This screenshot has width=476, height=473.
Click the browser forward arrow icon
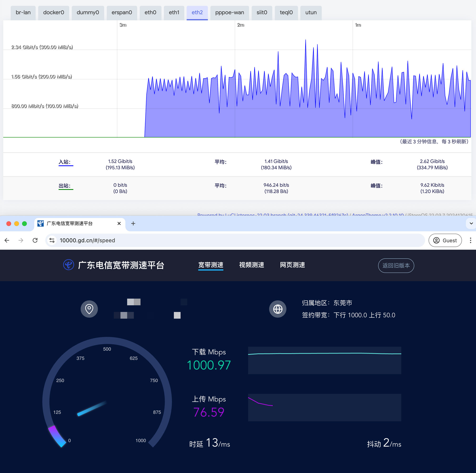coord(21,240)
